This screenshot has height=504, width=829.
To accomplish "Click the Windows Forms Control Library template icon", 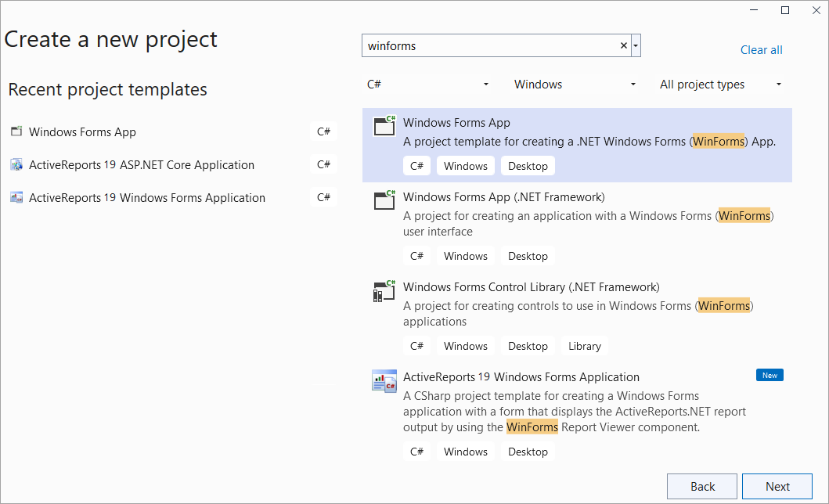I will tap(384, 290).
